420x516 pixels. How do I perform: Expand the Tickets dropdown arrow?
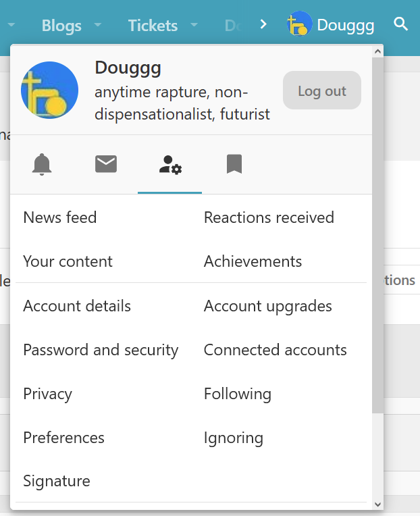coord(194,25)
